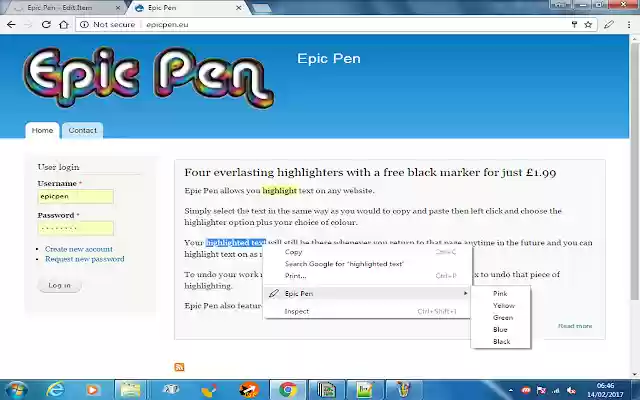The image size is (640, 400).
Task: Open the File Explorer folder on taskbar
Action: [130, 390]
